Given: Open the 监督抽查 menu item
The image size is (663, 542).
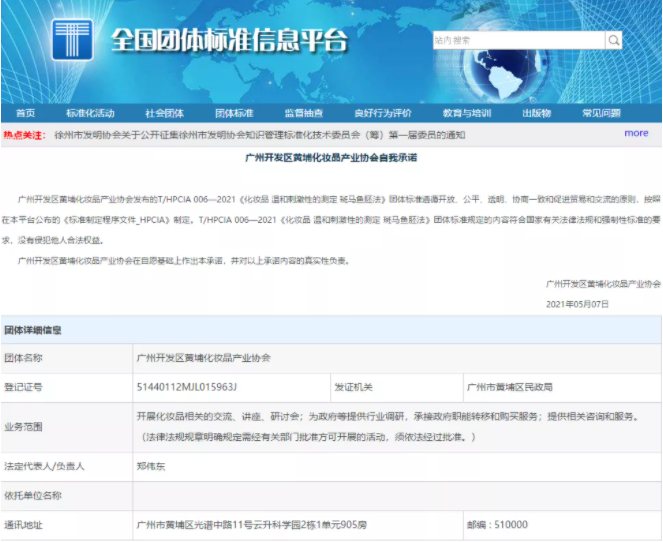Looking at the screenshot, I should point(304,113).
